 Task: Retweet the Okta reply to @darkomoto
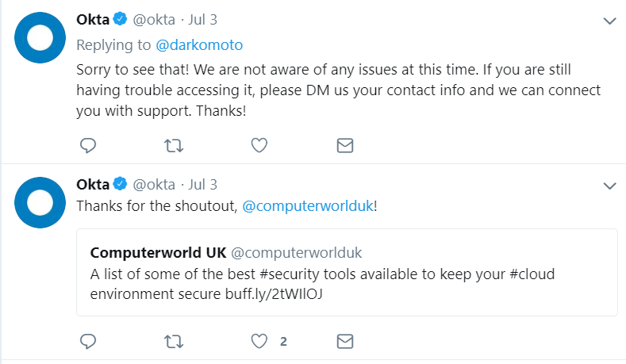174,146
